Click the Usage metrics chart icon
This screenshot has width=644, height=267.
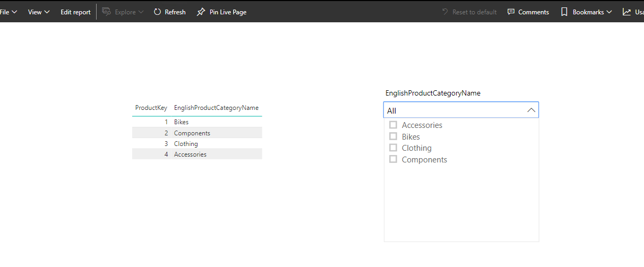(627, 12)
